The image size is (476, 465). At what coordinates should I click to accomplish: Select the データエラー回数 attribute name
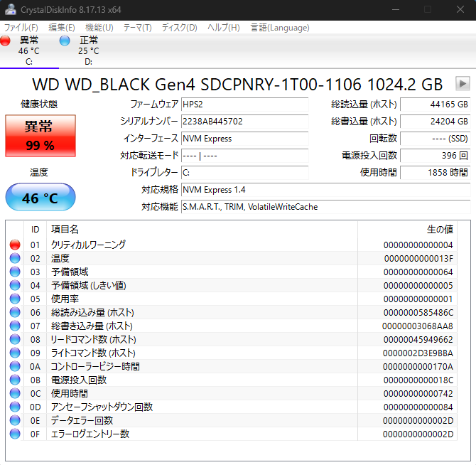pos(82,420)
